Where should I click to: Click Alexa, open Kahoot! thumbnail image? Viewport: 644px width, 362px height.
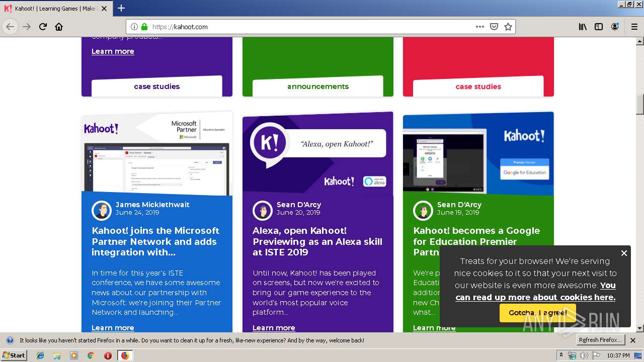[317, 153]
